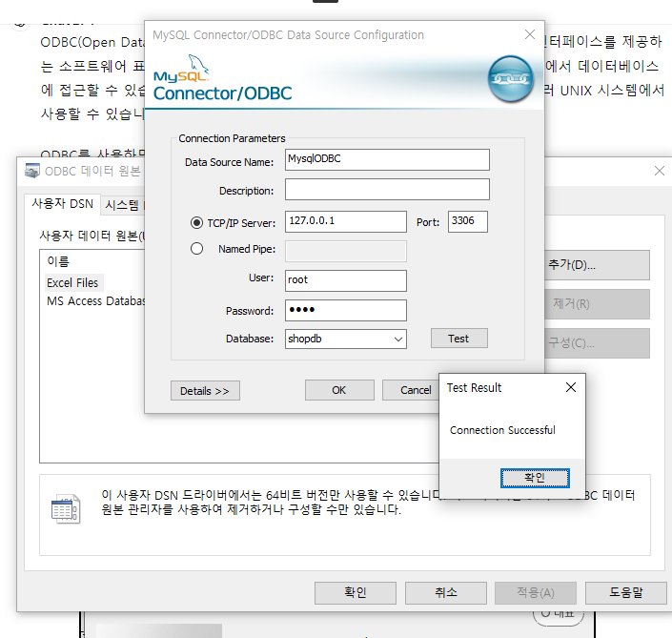The height and width of the screenshot is (638, 672).
Task: Switch to the 사용자 DSN tab
Action: (x=63, y=204)
